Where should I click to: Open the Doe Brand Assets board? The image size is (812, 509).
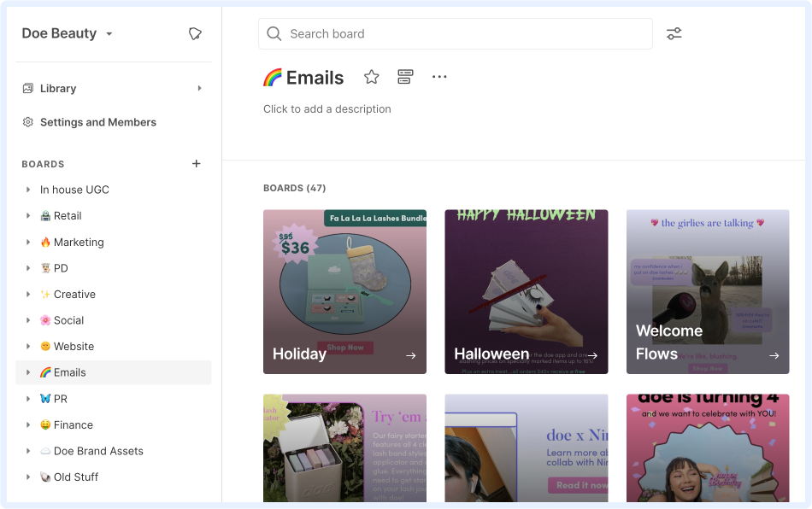tap(91, 451)
